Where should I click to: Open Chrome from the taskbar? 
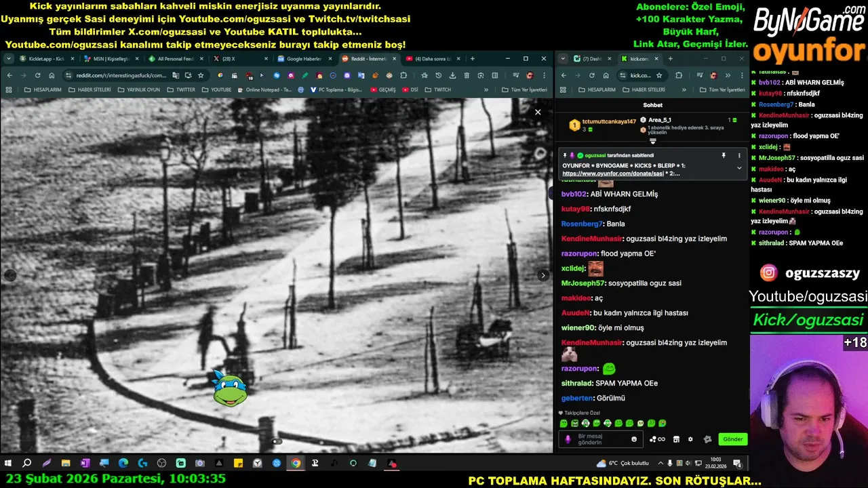(296, 464)
